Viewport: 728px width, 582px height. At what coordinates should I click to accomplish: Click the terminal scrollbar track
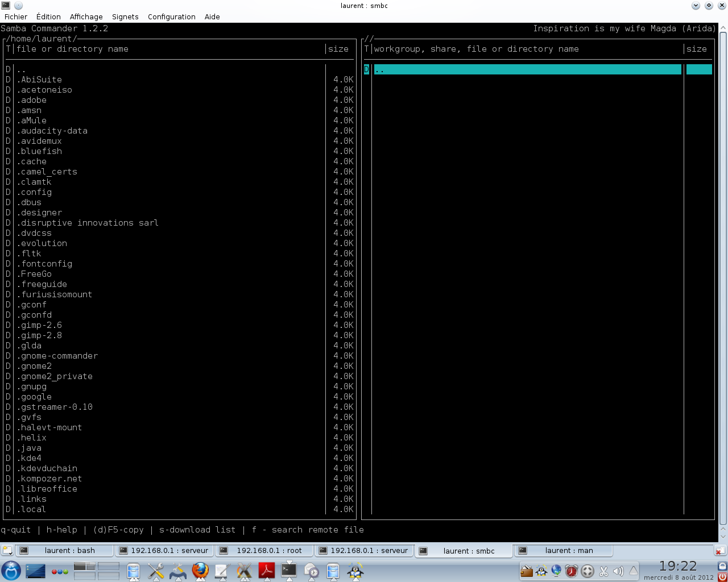(723, 278)
